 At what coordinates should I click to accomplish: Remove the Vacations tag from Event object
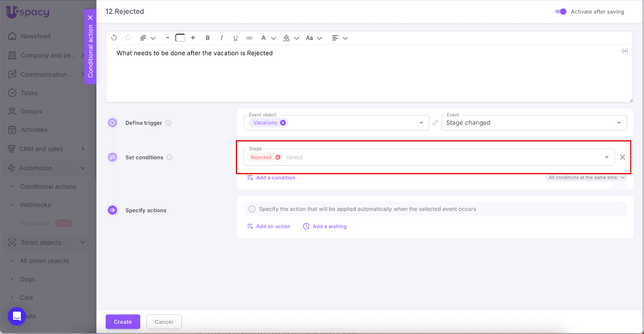[283, 123]
